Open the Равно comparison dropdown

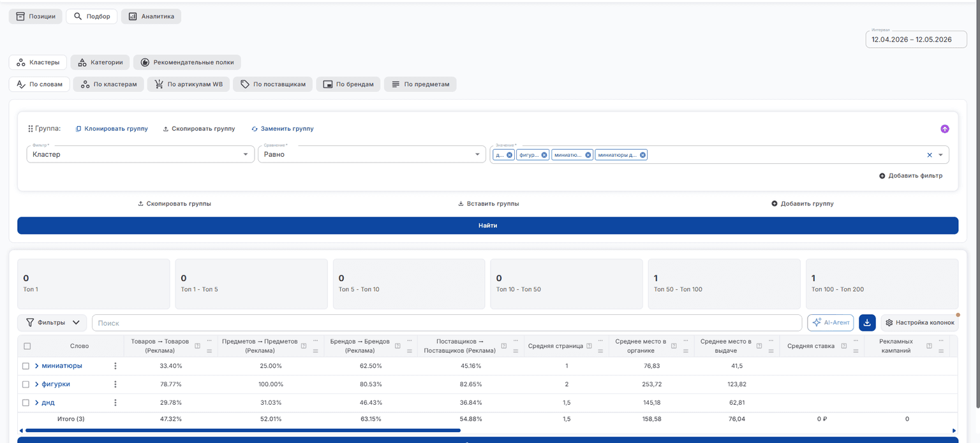[372, 154]
